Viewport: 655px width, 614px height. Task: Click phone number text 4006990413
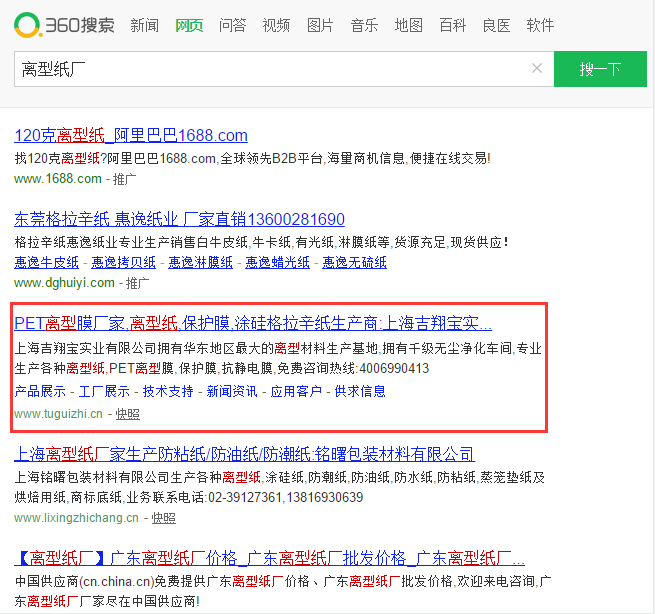[x=394, y=368]
